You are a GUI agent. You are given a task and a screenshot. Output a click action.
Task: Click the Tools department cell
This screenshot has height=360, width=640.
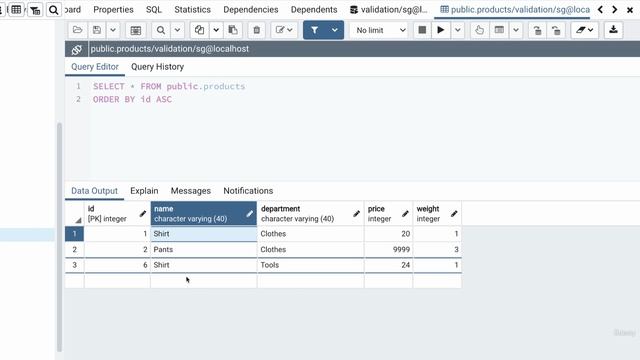(311, 265)
